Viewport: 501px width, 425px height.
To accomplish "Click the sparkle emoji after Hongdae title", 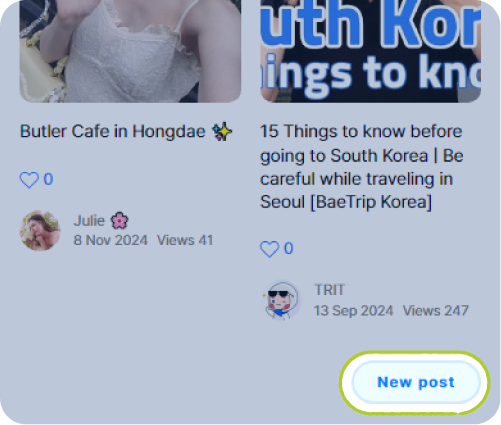I will coord(222,131).
